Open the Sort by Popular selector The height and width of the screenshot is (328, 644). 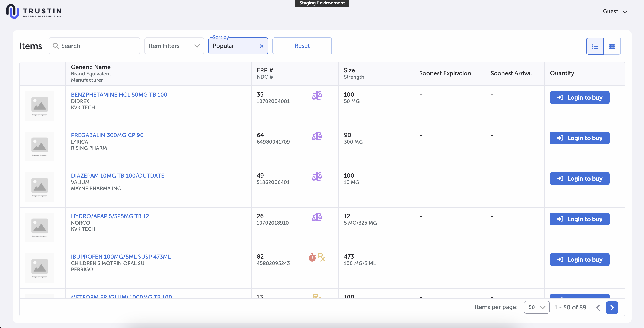pyautogui.click(x=234, y=46)
